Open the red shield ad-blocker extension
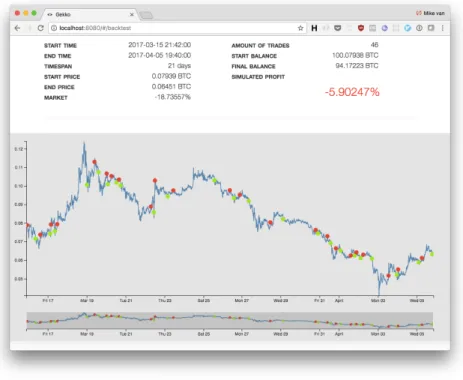 tap(361, 28)
